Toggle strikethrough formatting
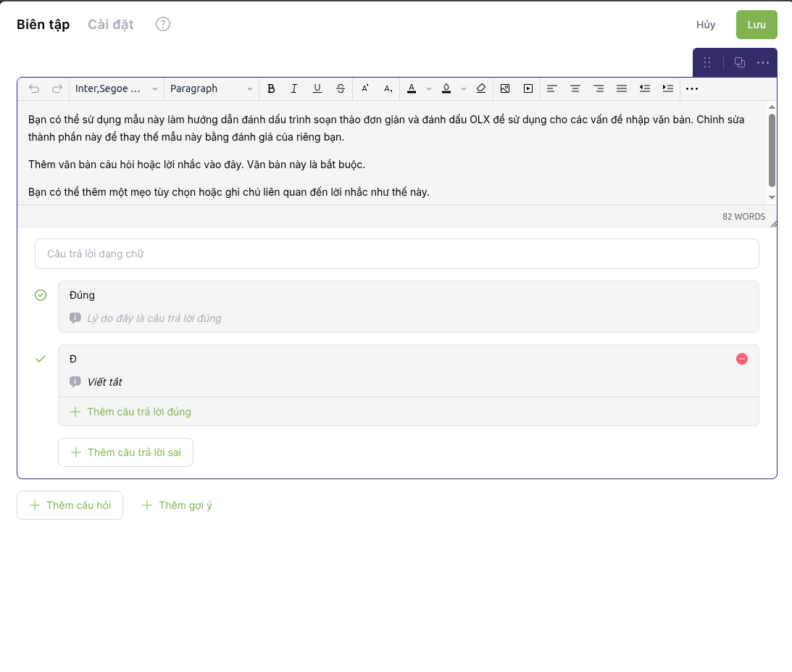This screenshot has height=672, width=792. (341, 89)
